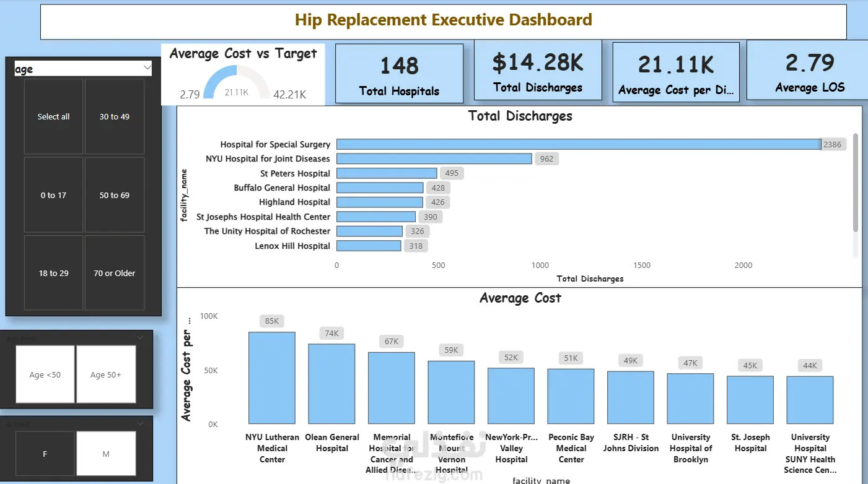The height and width of the screenshot is (484, 868).
Task: Click the gauge maximum value 42.21K
Action: click(x=290, y=94)
